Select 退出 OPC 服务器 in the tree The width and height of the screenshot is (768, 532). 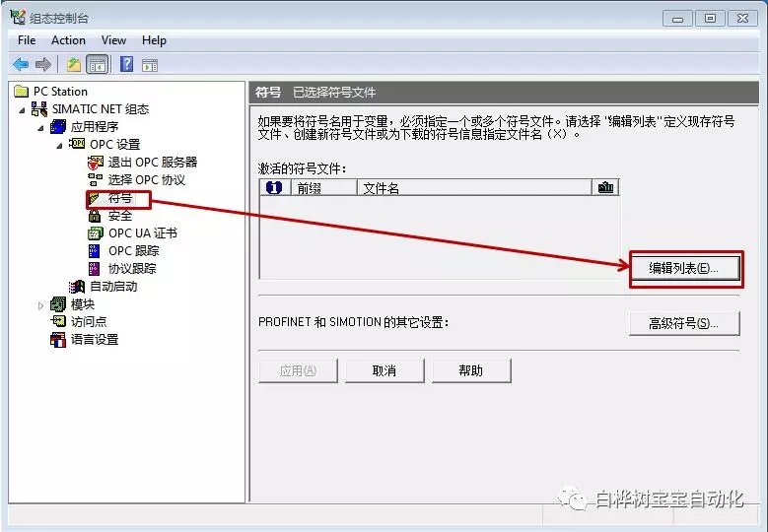152,162
